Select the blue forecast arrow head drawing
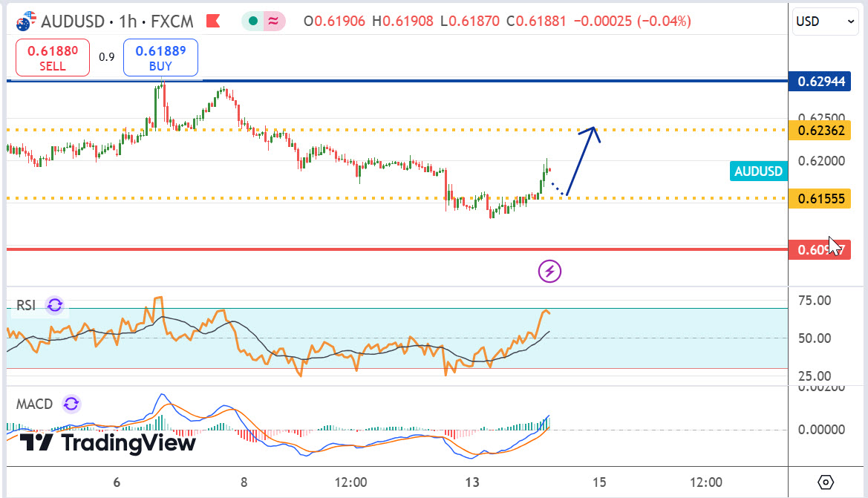Image resolution: width=868 pixels, height=498 pixels. coord(593,131)
